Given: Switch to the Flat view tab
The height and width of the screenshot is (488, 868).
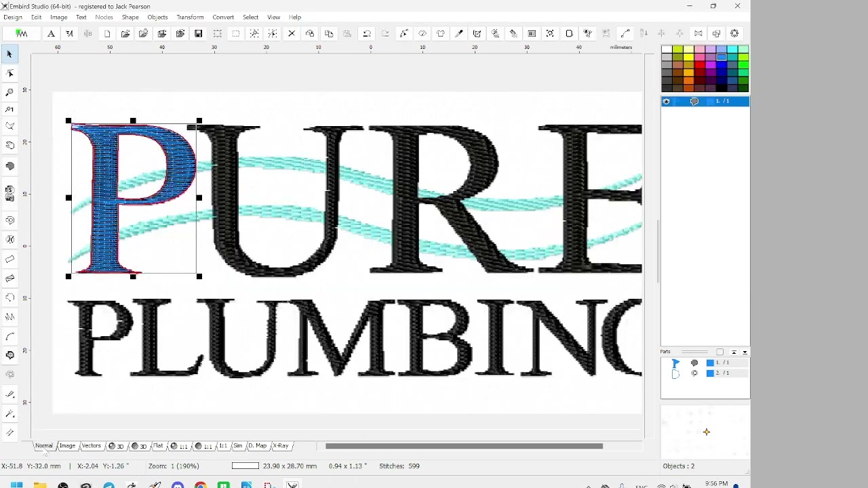Looking at the screenshot, I should 158,446.
